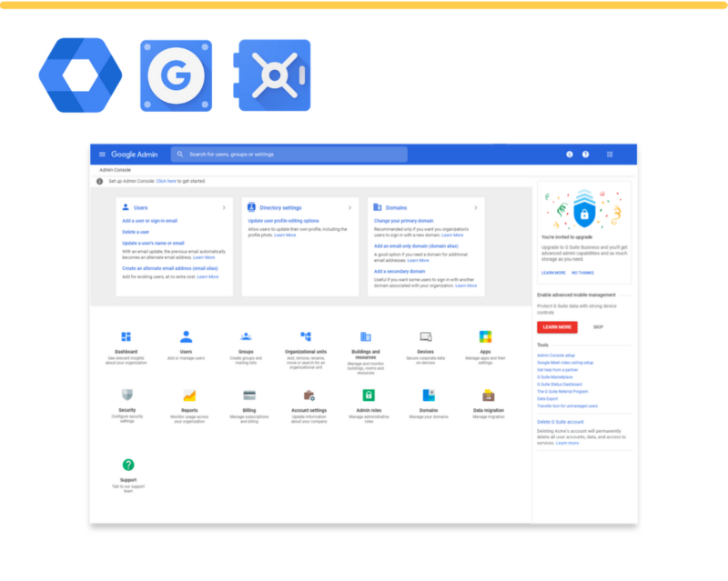Viewport: 728px width, 581px height.
Task: Click the 'Delete a user' link
Action: tap(136, 232)
